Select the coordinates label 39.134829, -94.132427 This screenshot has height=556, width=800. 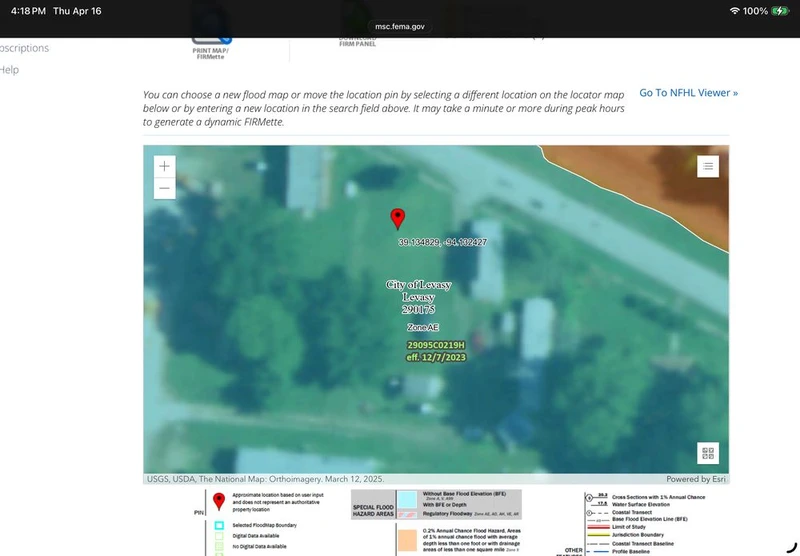[x=442, y=242]
